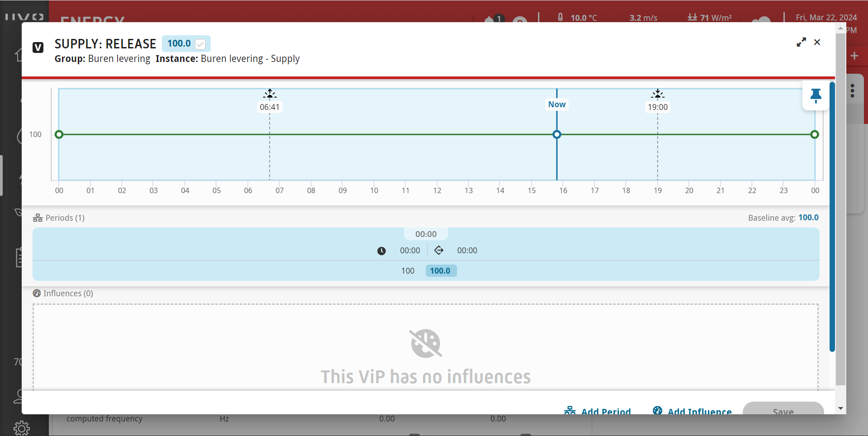The width and height of the screenshot is (868, 436).
Task: Expand the dialog to fullscreen
Action: click(x=801, y=42)
